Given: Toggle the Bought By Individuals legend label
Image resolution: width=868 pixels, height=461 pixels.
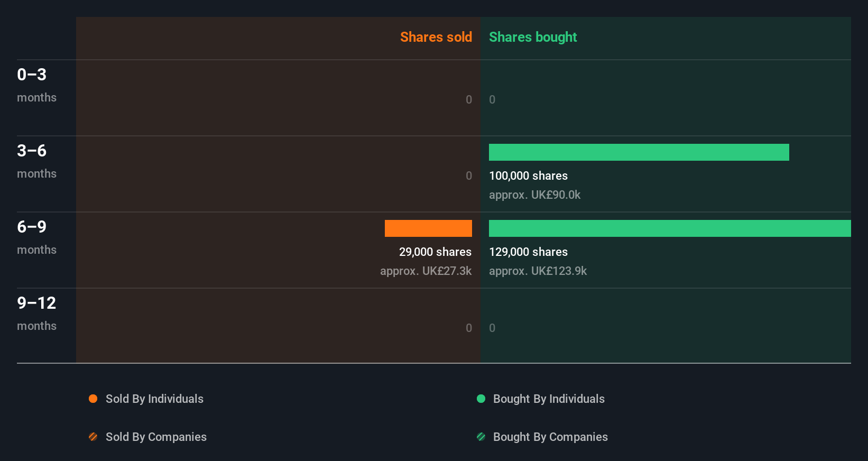Looking at the screenshot, I should pos(549,399).
